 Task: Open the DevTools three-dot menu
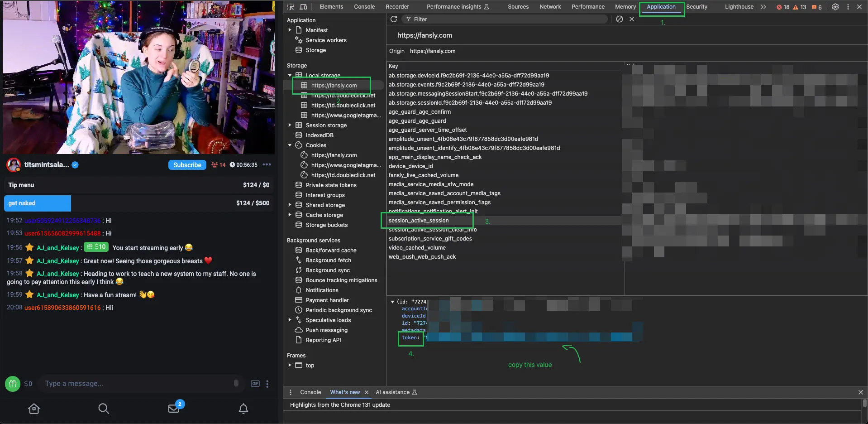[x=848, y=7]
